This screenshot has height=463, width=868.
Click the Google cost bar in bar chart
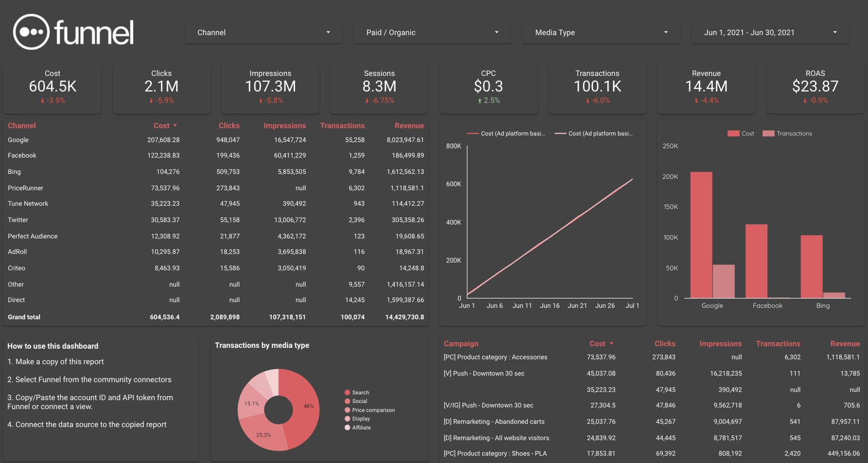pyautogui.click(x=701, y=235)
